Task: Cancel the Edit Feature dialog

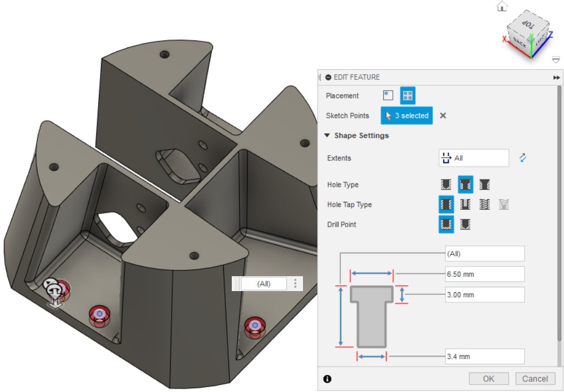Action: pos(535,379)
